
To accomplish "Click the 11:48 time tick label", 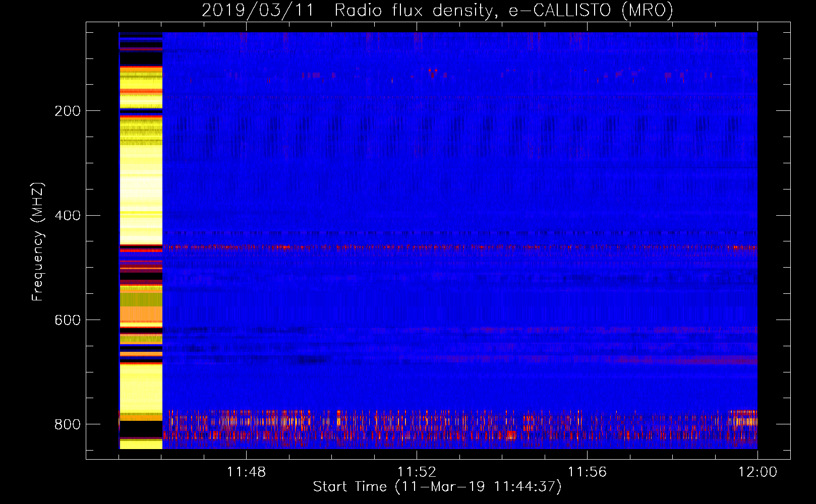I will tap(246, 472).
